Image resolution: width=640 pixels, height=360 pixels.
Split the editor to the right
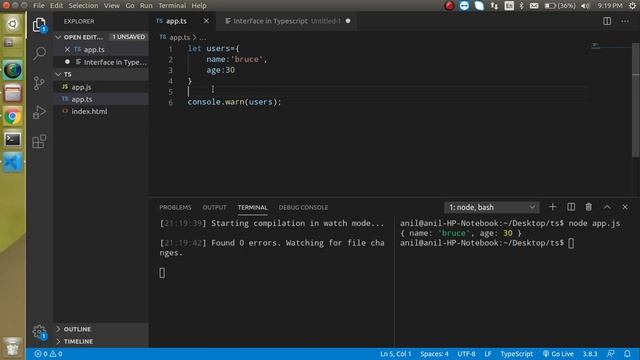(607, 21)
